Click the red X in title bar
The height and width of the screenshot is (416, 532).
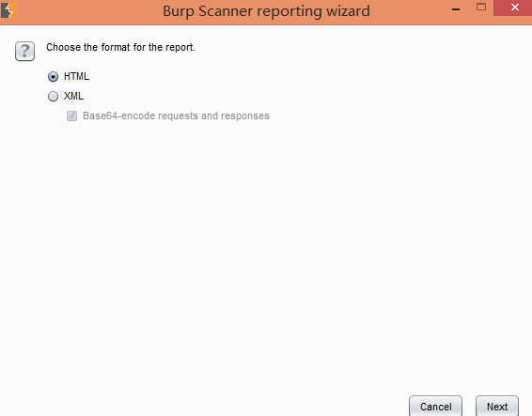tap(515, 8)
